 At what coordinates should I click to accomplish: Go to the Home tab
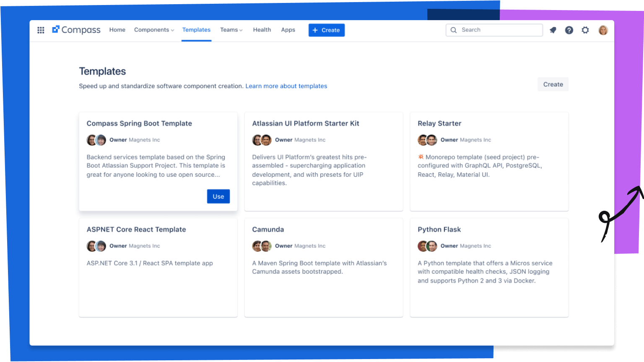117,30
